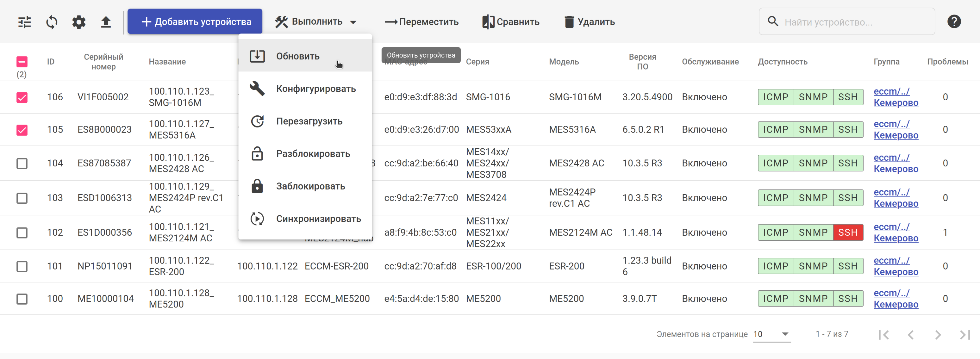Click the refresh sync icon in toolbar

point(52,22)
